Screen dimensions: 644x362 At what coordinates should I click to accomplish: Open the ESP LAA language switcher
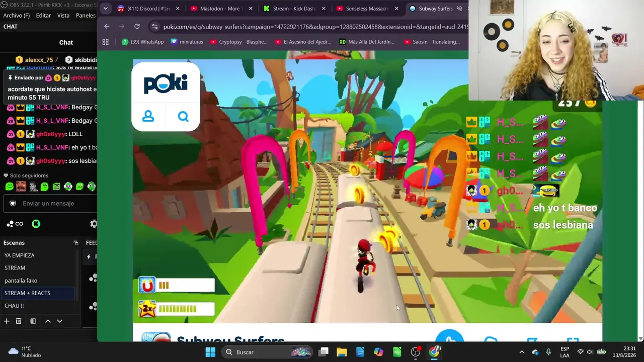pyautogui.click(x=565, y=352)
